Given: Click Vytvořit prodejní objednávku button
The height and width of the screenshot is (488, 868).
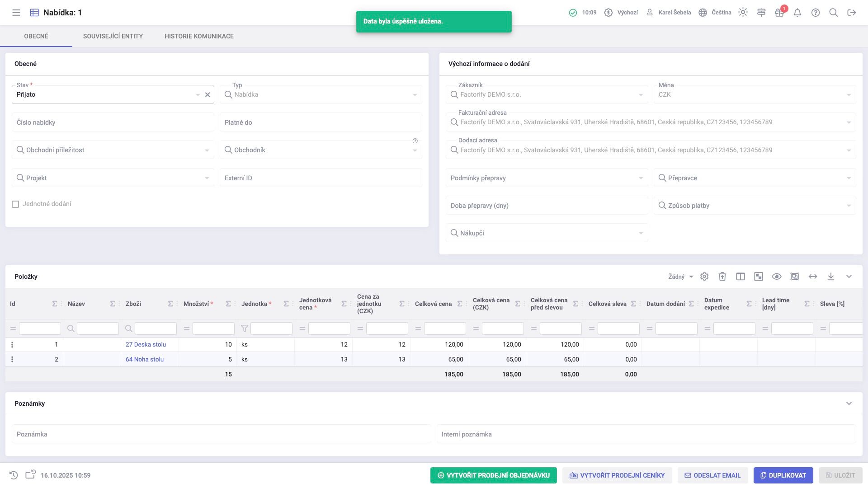Looking at the screenshot, I should [x=493, y=475].
